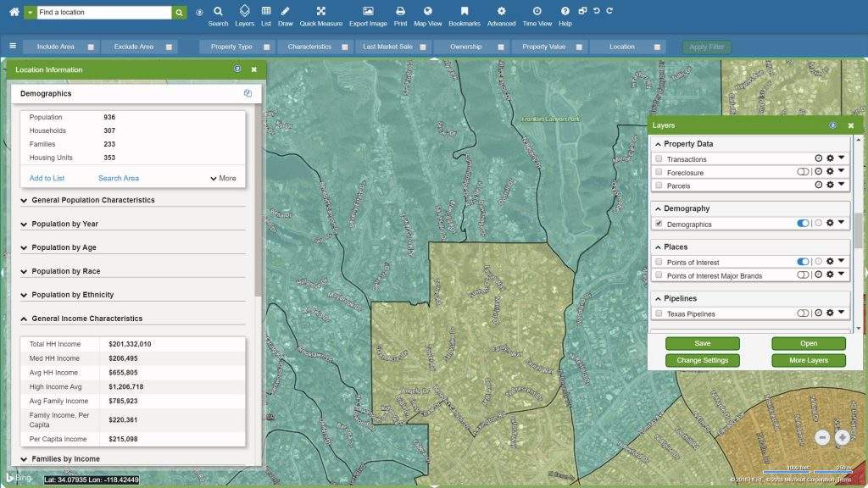Open the Characteristics filter

[x=314, y=47]
